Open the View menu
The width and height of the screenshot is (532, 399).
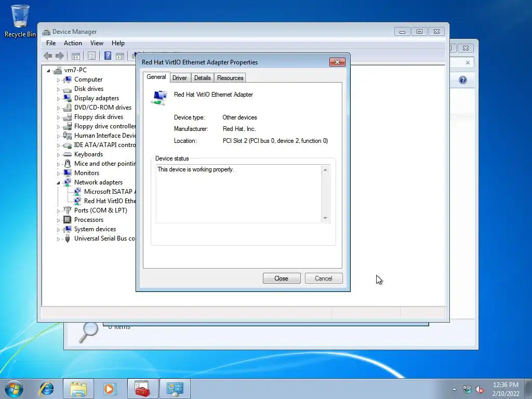click(x=97, y=43)
